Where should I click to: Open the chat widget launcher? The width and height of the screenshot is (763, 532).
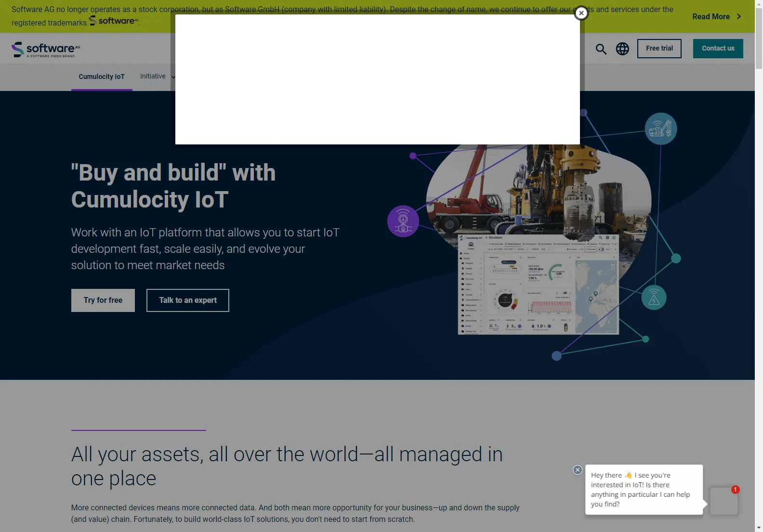pos(724,501)
